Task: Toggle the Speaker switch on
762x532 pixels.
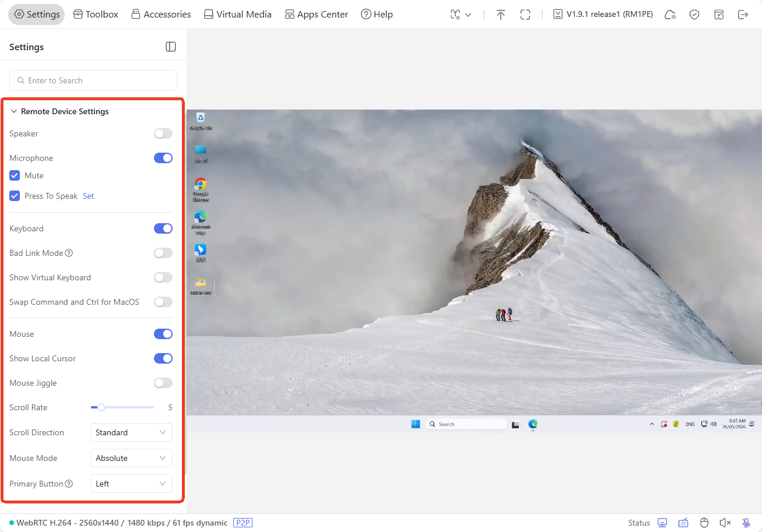Action: [163, 133]
